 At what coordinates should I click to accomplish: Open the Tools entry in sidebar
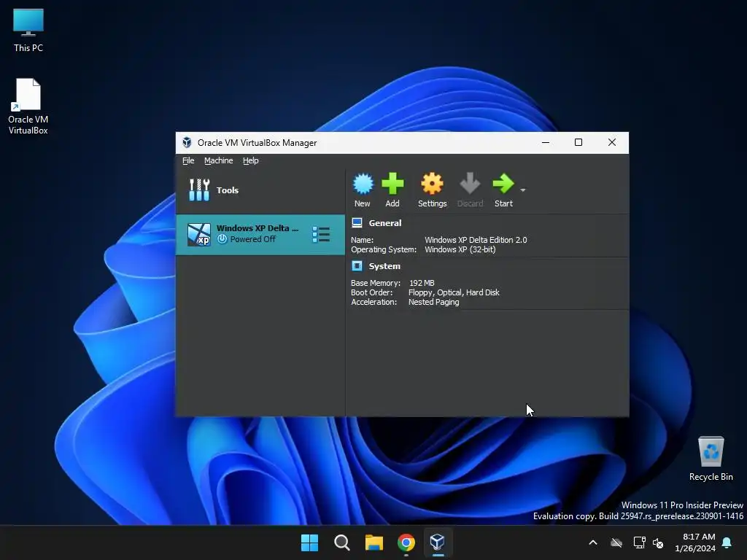coord(260,190)
